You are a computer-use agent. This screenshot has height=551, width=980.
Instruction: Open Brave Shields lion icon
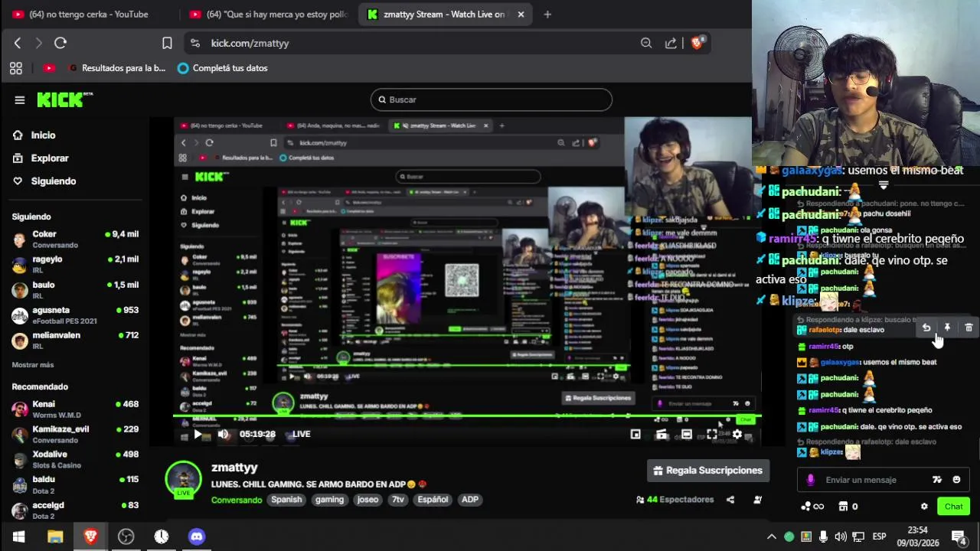click(x=697, y=43)
